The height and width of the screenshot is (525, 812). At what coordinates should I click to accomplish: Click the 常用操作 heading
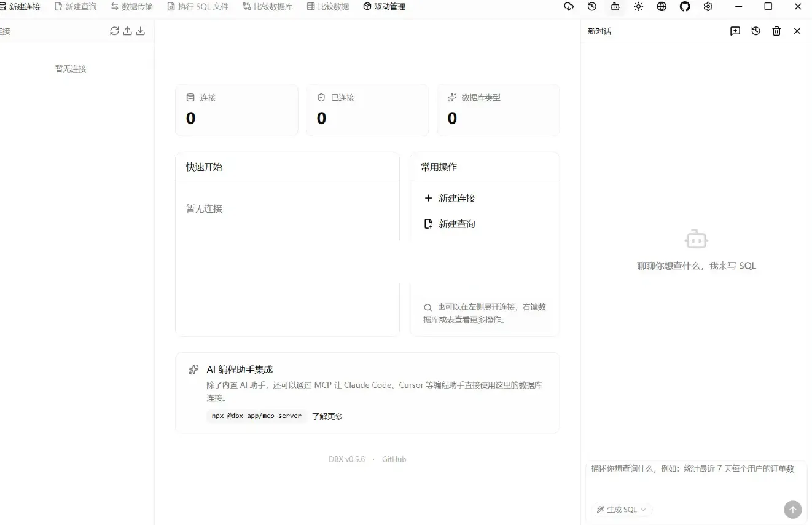click(x=439, y=167)
